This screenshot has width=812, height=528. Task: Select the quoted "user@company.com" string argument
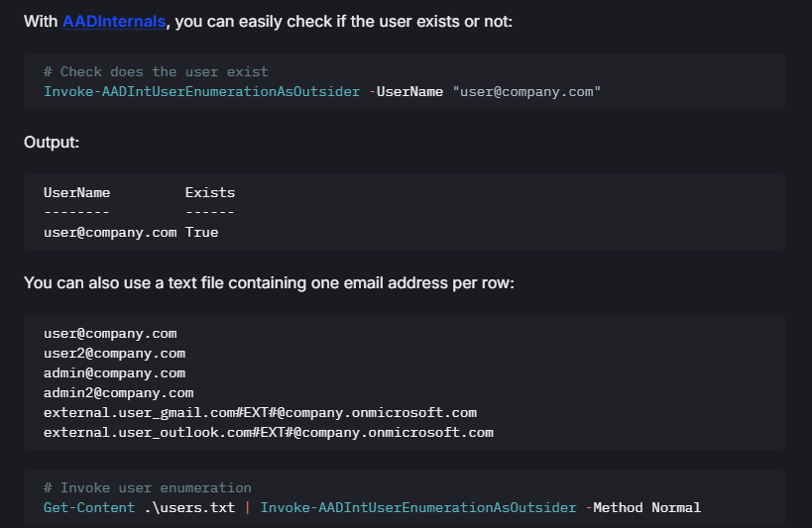tap(526, 91)
